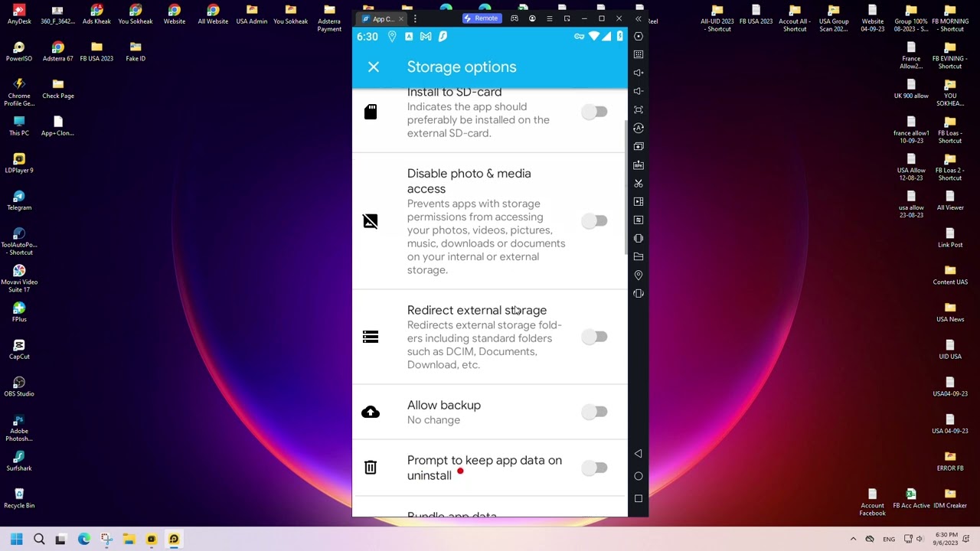Open File Explorer from taskbar
This screenshot has width=980, height=551.
[129, 540]
